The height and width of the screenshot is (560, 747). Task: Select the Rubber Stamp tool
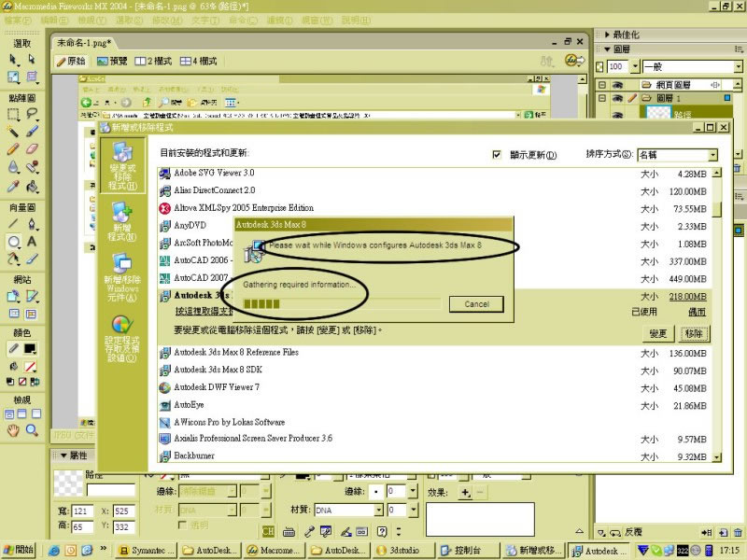(32, 167)
